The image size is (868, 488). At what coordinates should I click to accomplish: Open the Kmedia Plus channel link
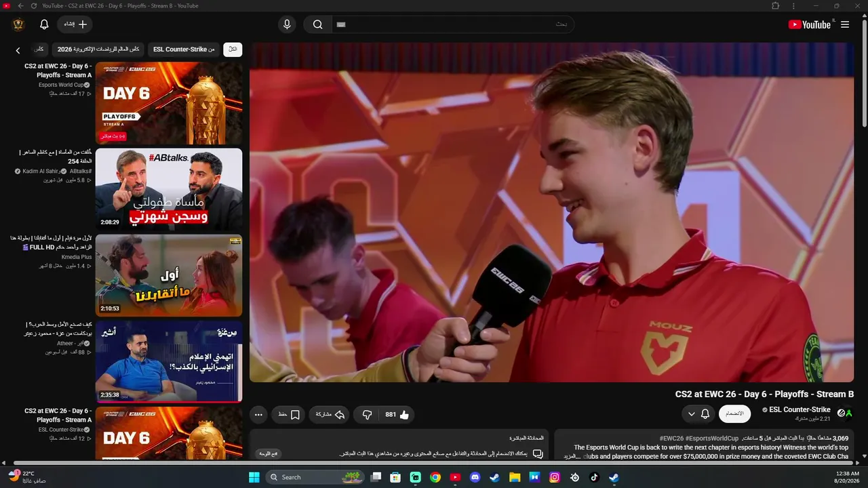click(x=77, y=257)
